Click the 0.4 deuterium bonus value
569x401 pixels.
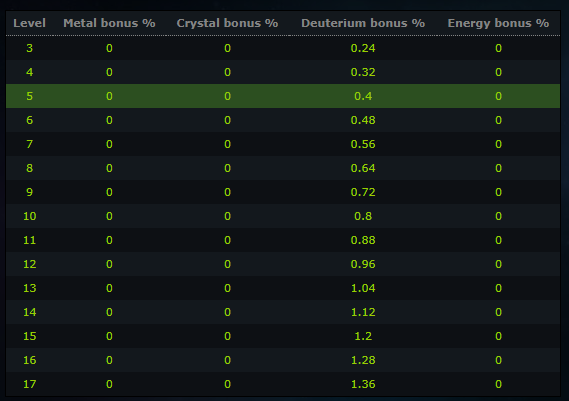pyautogui.click(x=363, y=96)
